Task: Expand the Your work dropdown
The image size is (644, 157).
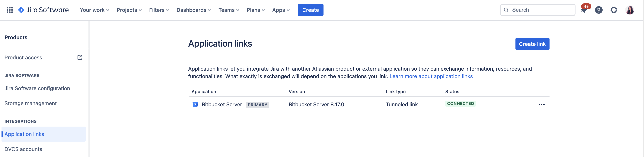Action: tap(94, 10)
